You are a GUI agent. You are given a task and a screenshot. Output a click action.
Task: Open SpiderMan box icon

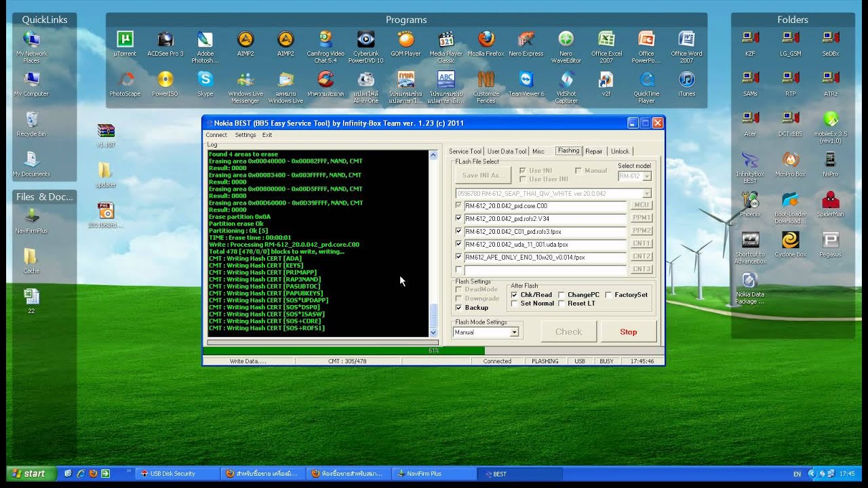click(830, 200)
